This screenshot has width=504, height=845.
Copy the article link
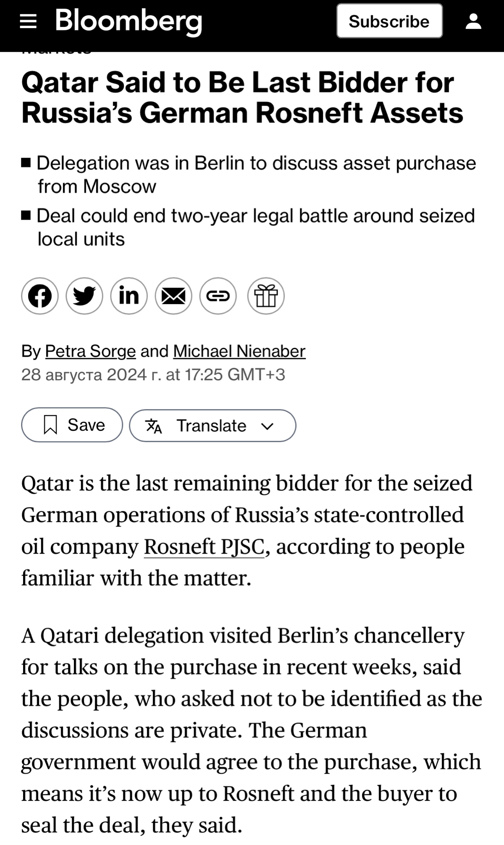coord(218,296)
